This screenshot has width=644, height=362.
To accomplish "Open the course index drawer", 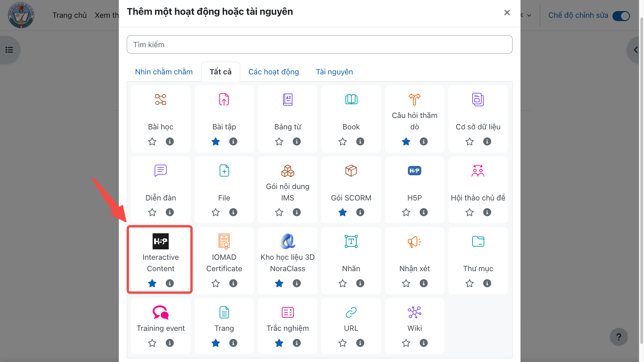I will pyautogui.click(x=9, y=50).
